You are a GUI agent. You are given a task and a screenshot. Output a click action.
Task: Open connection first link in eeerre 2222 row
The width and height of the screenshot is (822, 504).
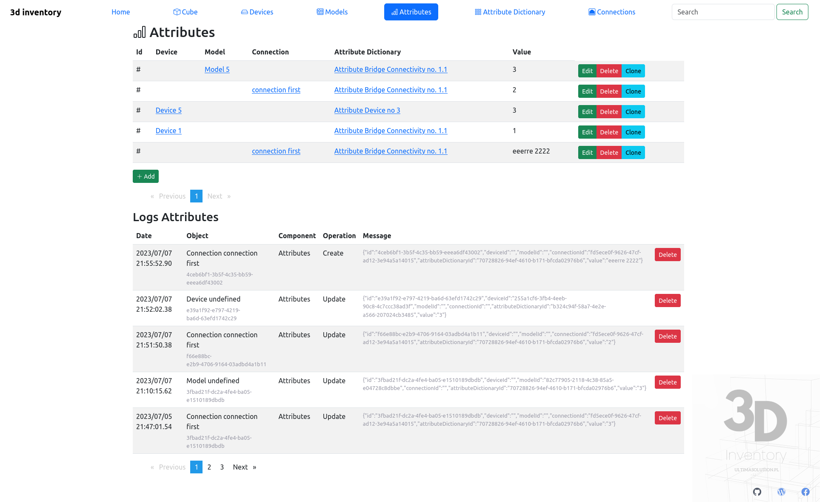(x=276, y=151)
